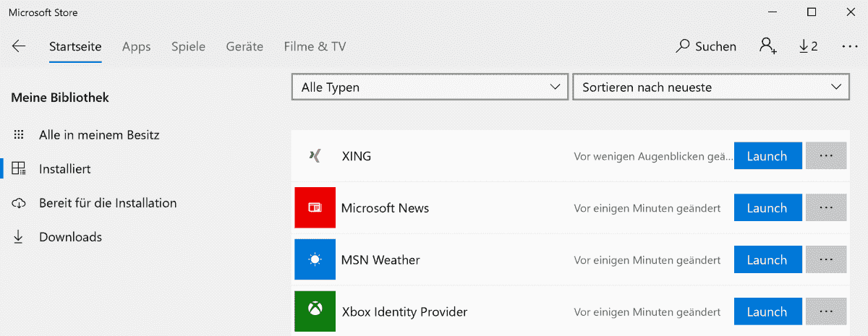Switch to the Apps tab
The width and height of the screenshot is (868, 336).
tap(136, 46)
